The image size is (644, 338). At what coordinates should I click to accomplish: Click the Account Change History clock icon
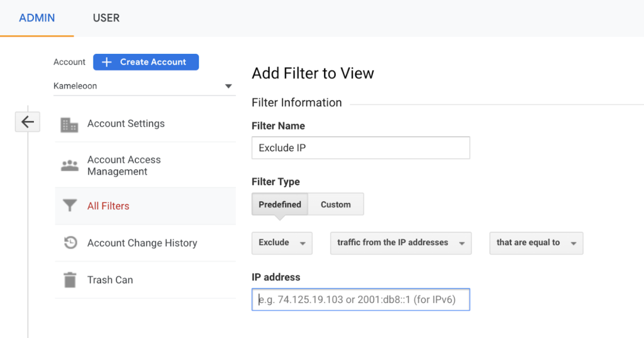coord(70,243)
